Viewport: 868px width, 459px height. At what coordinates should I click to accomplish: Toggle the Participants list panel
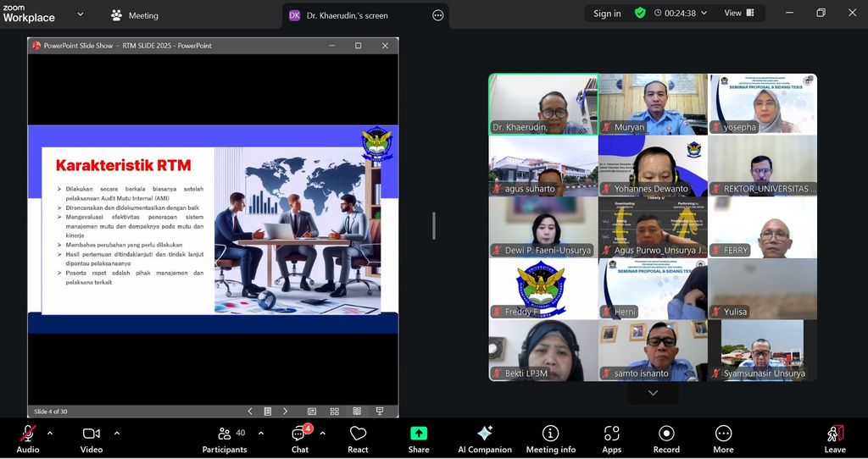[224, 439]
